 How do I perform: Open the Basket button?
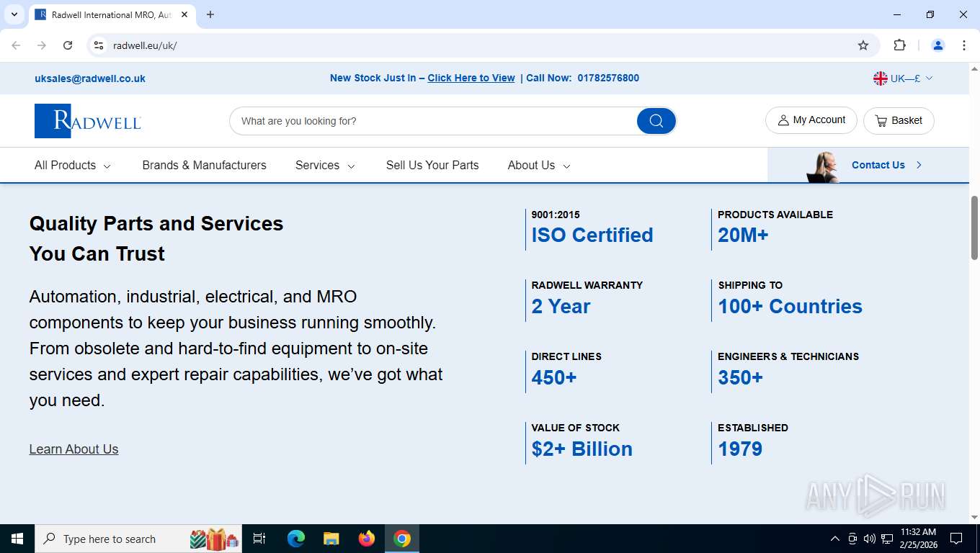pyautogui.click(x=899, y=120)
